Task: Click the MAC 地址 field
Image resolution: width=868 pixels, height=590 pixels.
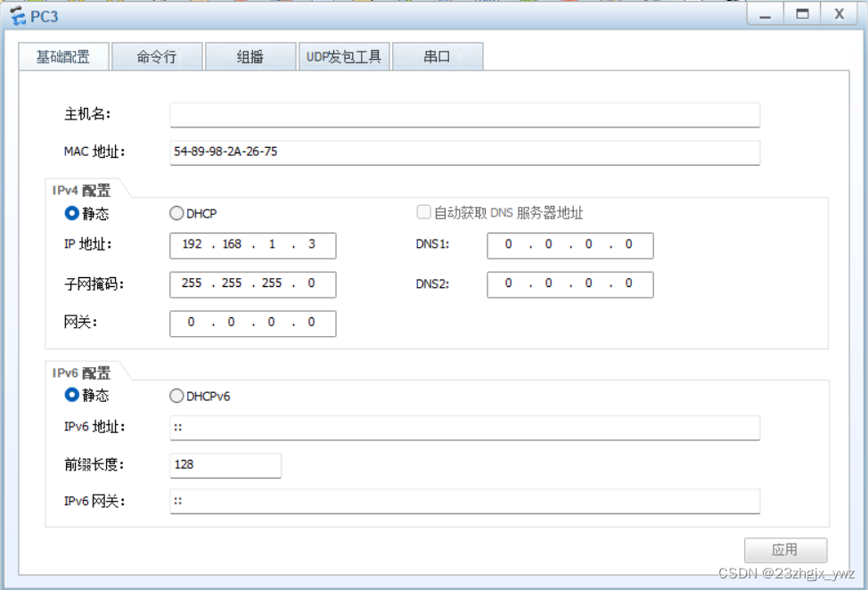Action: (x=464, y=152)
